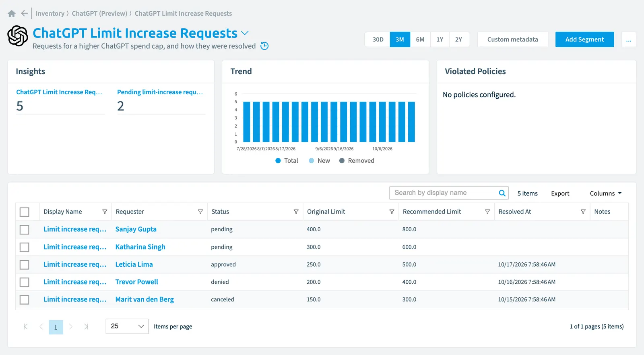The image size is (644, 355).
Task: Toggle the Total legend series
Action: pyautogui.click(x=287, y=161)
